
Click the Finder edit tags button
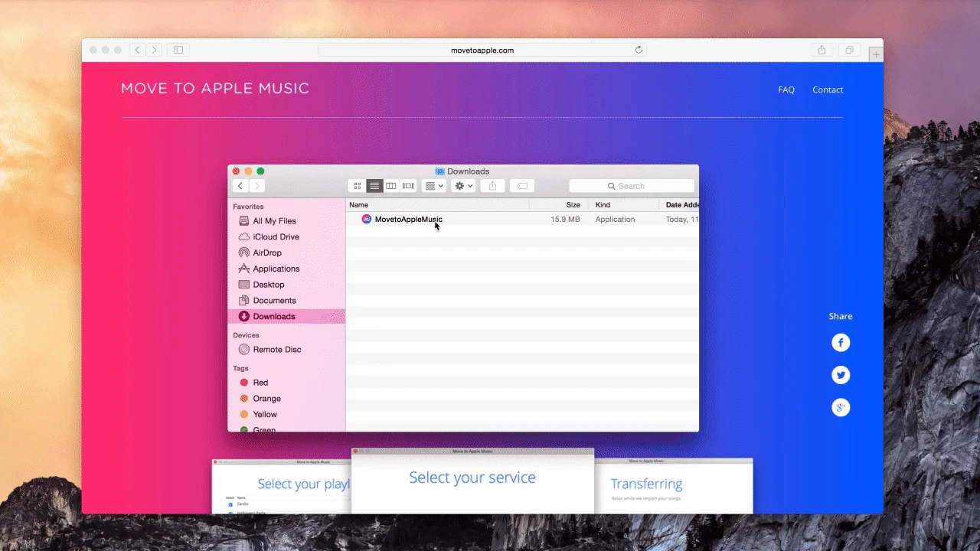522,186
